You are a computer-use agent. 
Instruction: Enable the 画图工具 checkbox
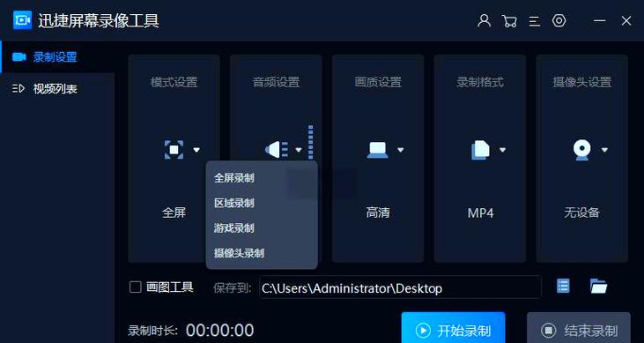pyautogui.click(x=135, y=287)
